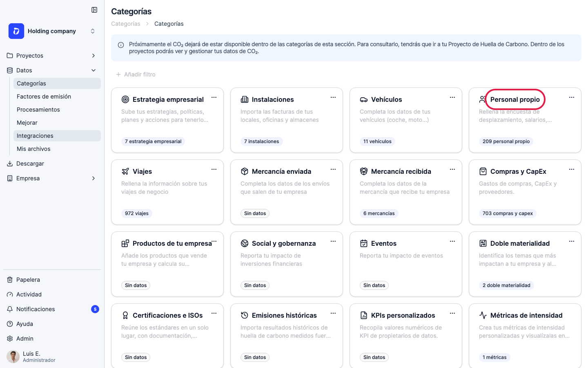This screenshot has width=588, height=368.
Task: Open the Vehículos category title
Action: tap(386, 99)
